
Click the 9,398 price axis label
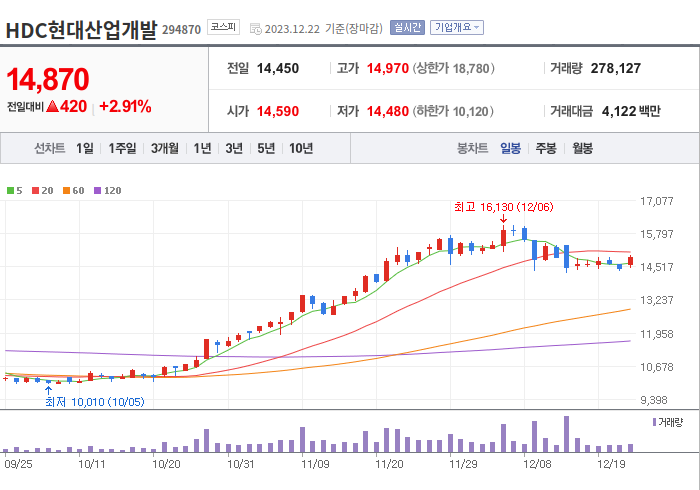(x=654, y=400)
